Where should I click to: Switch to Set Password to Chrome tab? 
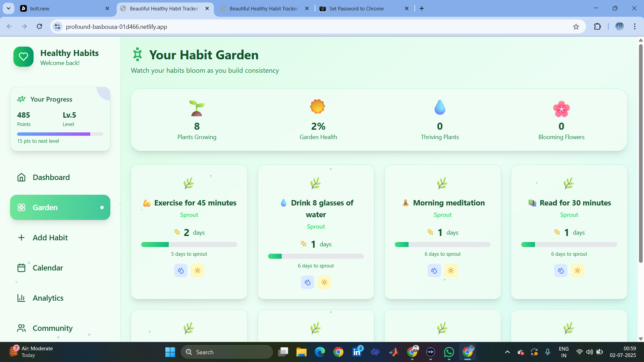click(356, 8)
